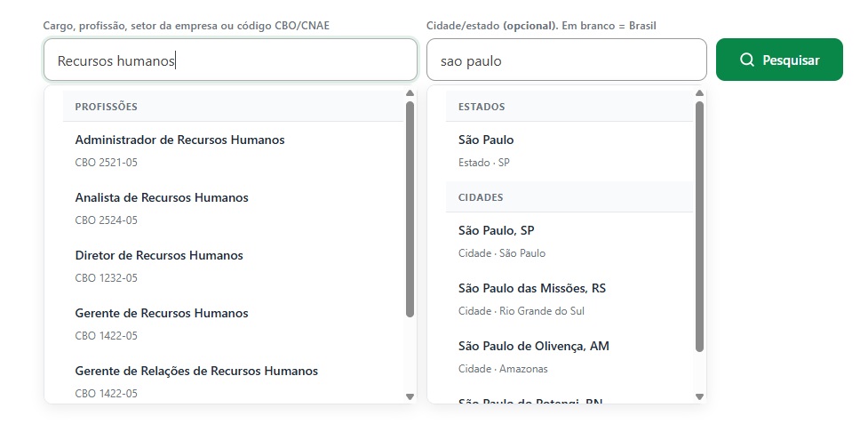Select Administrador de Recursos Humanos suggestion
The width and height of the screenshot is (868, 432).
coord(233,150)
